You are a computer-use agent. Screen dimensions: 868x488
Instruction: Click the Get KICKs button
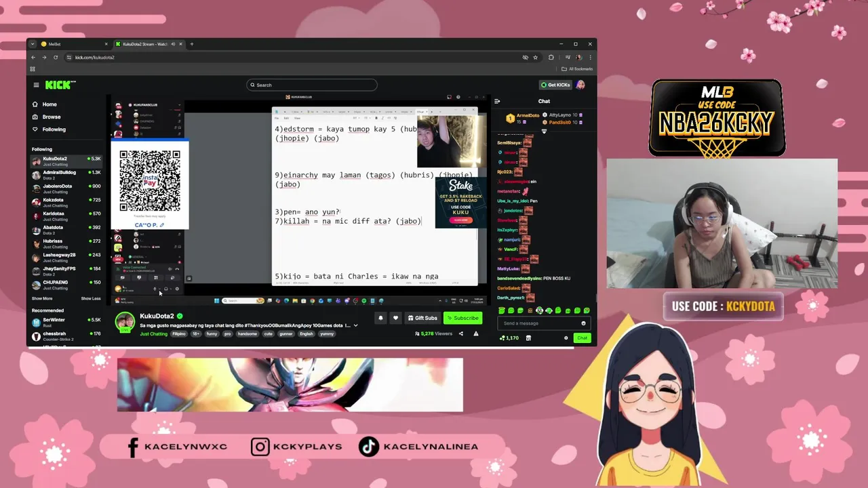(555, 85)
